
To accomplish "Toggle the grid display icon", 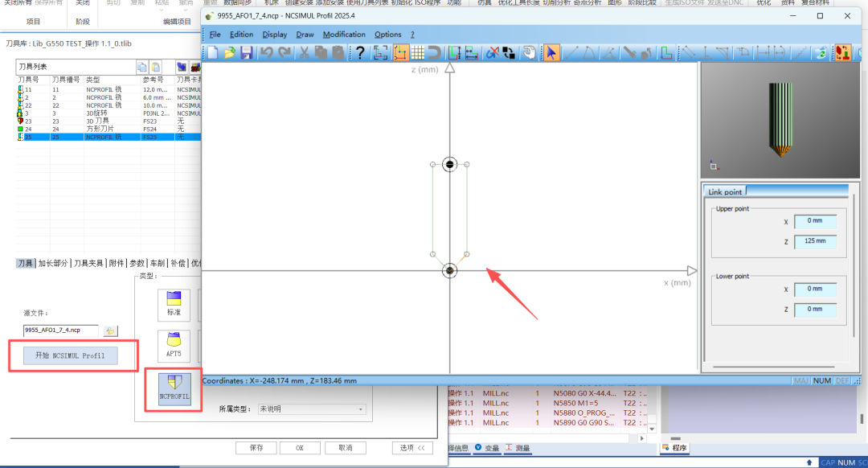I will tap(418, 52).
